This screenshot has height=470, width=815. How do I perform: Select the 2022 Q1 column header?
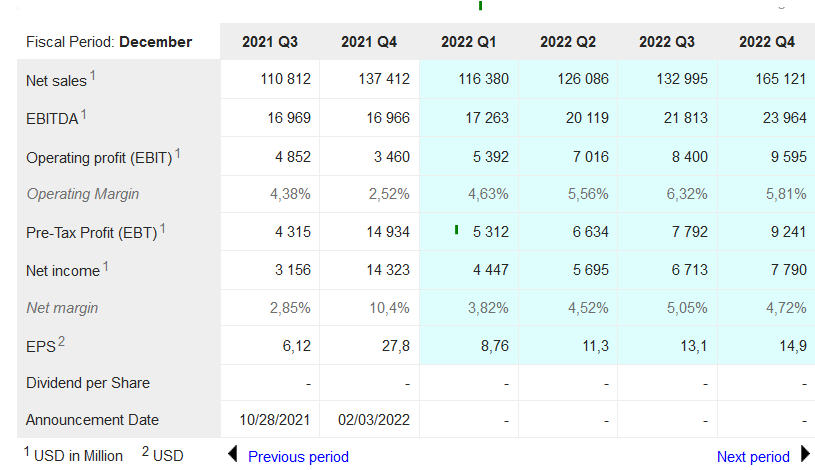469,42
